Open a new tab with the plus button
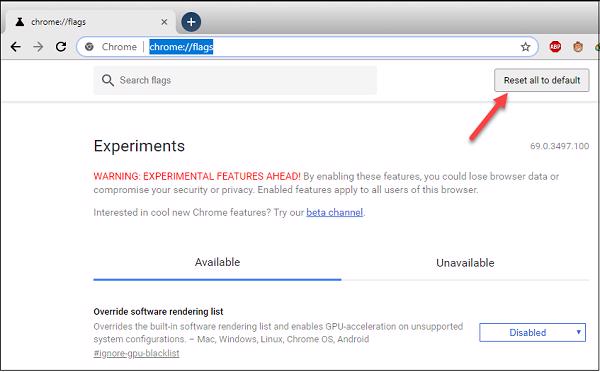Viewport: 600px width, 372px height. coord(191,22)
